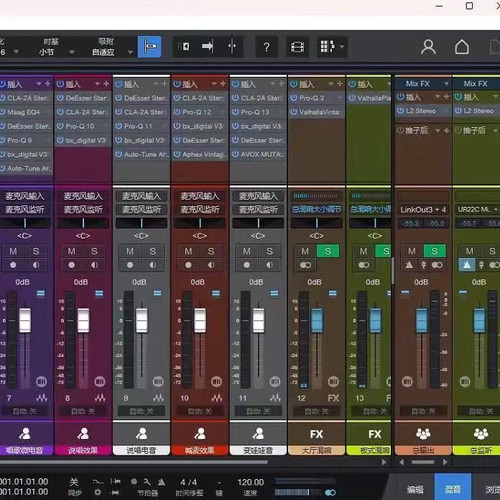Add insert with plus on channel 12
Viewport: 500px width, 500px height.
pyautogui.click(x=340, y=84)
